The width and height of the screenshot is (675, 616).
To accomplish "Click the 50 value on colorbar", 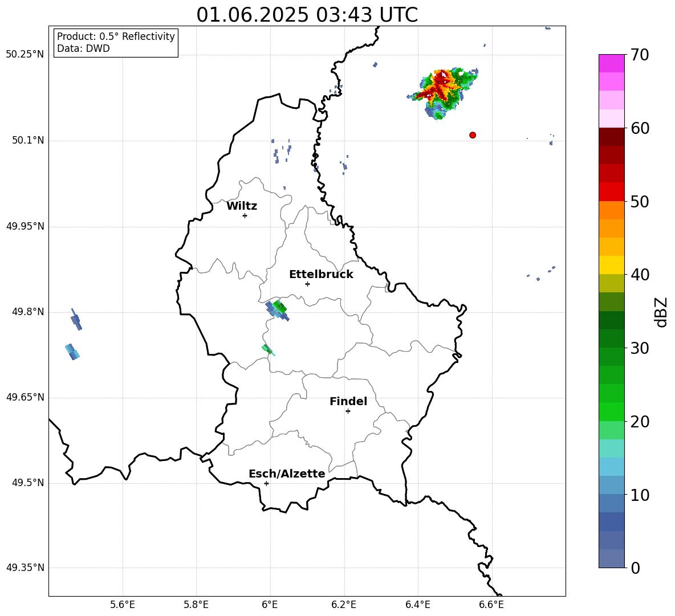I will [x=640, y=201].
